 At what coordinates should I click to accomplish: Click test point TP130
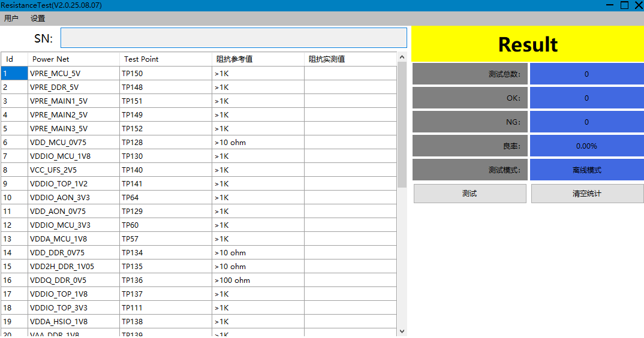pyautogui.click(x=166, y=156)
